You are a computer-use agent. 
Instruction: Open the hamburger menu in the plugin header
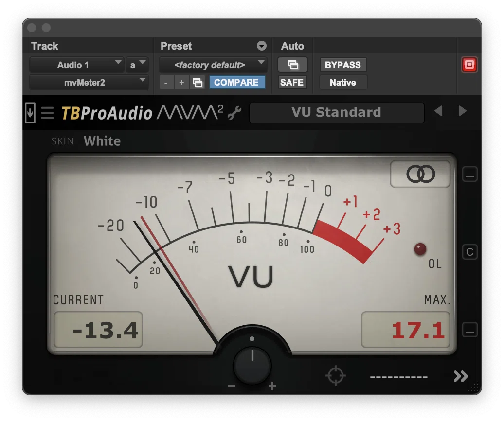point(47,113)
